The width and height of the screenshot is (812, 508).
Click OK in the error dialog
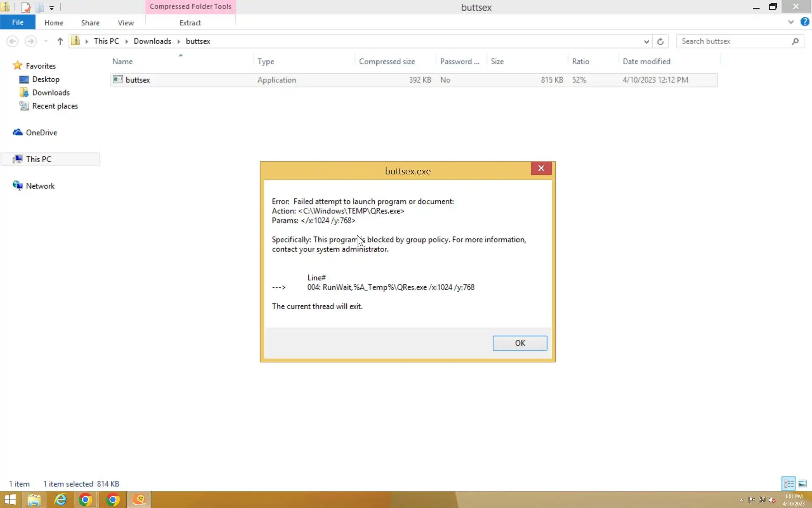pos(519,343)
